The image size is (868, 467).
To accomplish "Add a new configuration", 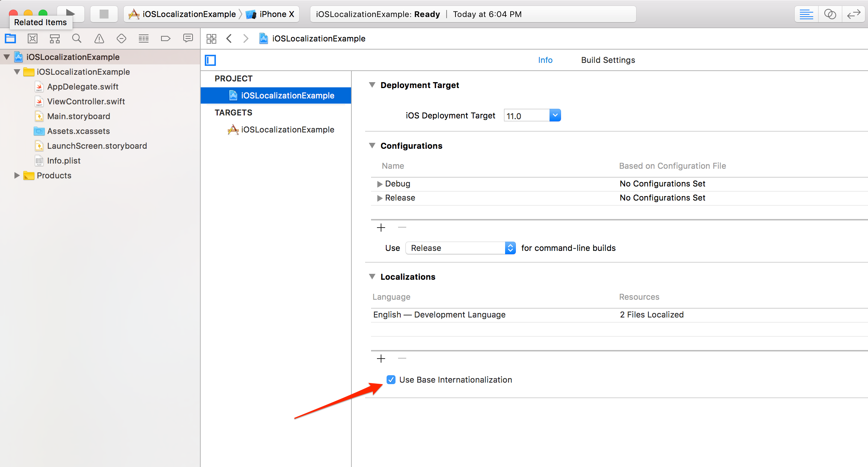I will (381, 228).
